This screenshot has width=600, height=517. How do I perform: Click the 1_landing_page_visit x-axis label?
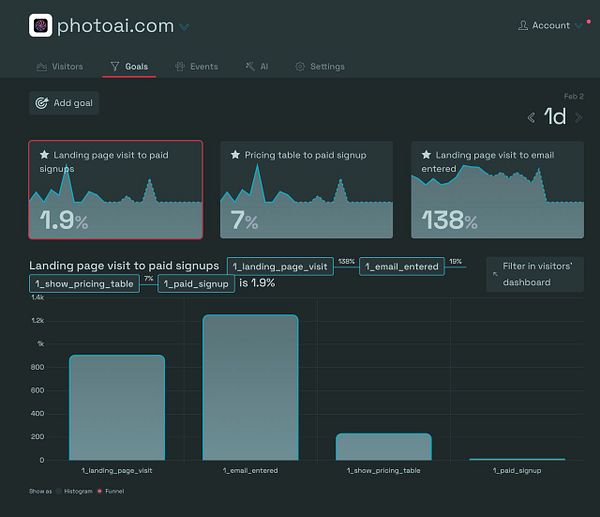click(x=117, y=471)
